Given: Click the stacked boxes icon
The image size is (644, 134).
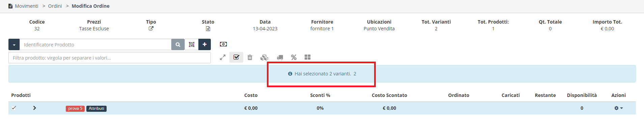Looking at the screenshot, I should 264,57.
